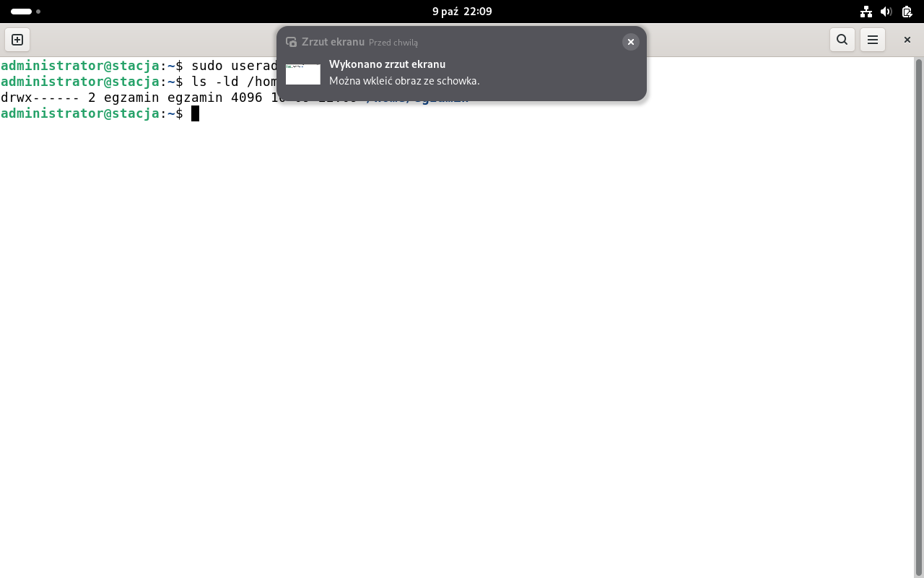Click the "drwx------" permissions text
The width and height of the screenshot is (924, 578).
pyautogui.click(x=40, y=98)
